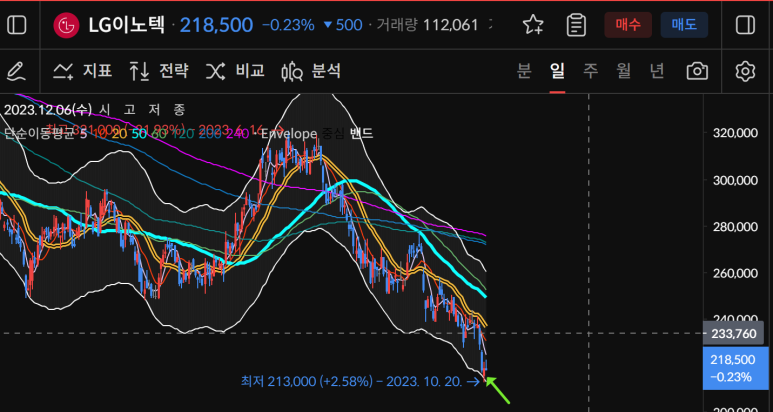The height and width of the screenshot is (412, 773).
Task: Click the LG이노텍 logo icon
Action: [66, 25]
